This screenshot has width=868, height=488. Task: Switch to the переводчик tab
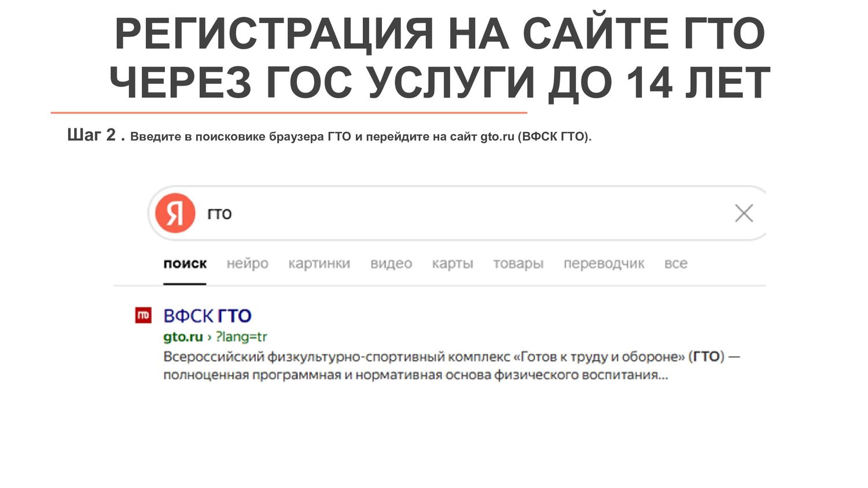tap(604, 264)
